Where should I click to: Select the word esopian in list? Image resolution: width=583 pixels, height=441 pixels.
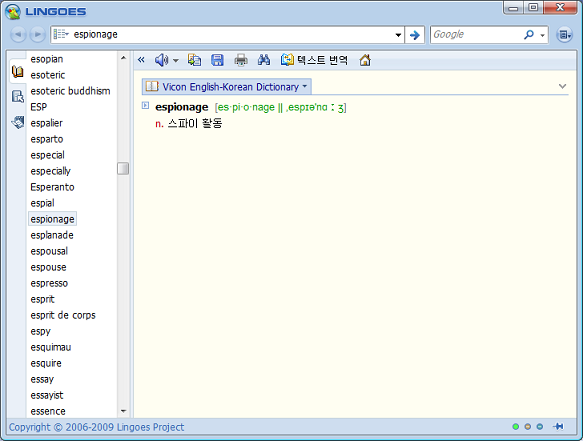pyautogui.click(x=47, y=59)
